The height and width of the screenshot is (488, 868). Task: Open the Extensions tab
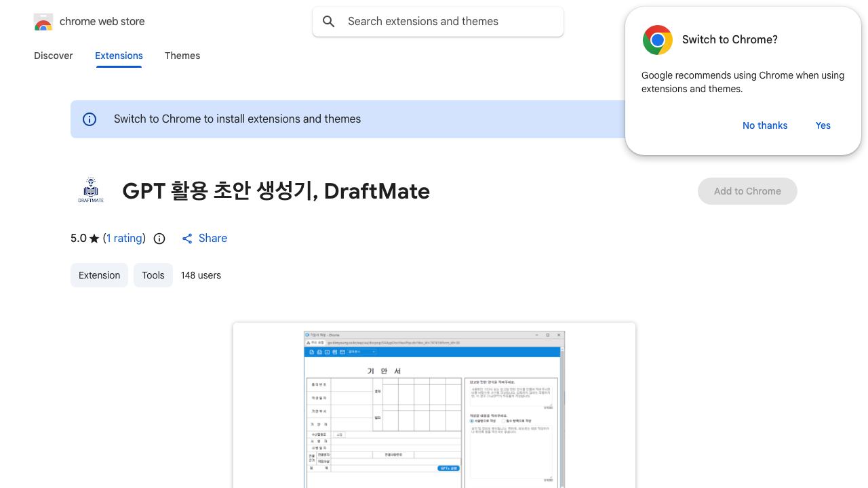[x=119, y=56]
